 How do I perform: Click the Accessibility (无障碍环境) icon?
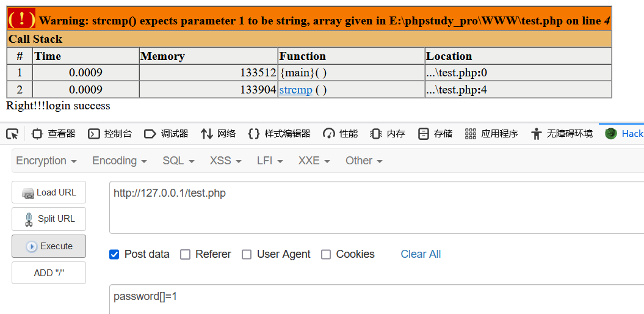click(537, 134)
